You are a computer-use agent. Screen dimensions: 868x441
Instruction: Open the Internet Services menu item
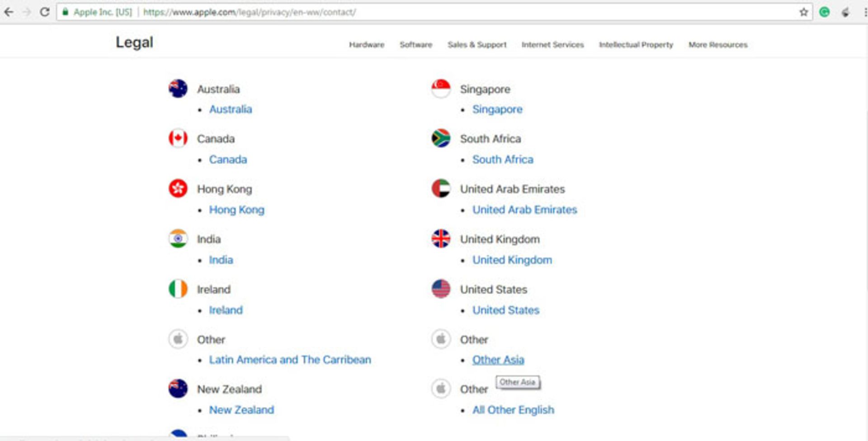pyautogui.click(x=552, y=45)
